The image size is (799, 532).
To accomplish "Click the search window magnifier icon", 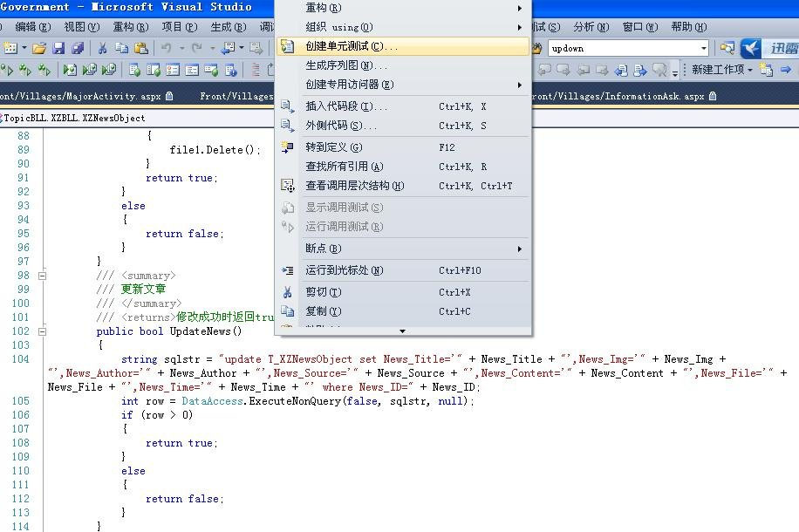I will [727, 49].
